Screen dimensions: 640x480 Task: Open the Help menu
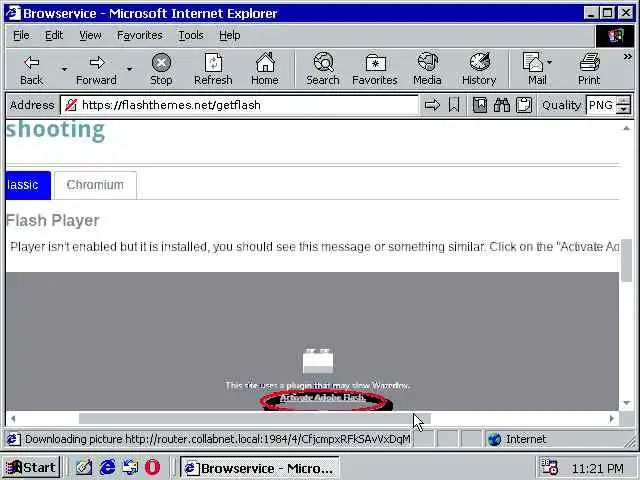pos(229,36)
